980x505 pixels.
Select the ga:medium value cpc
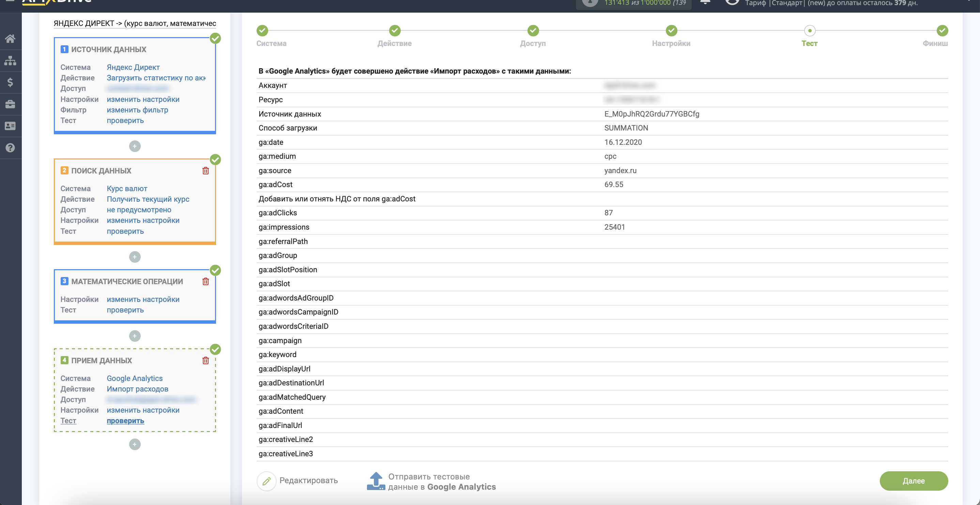pyautogui.click(x=610, y=156)
